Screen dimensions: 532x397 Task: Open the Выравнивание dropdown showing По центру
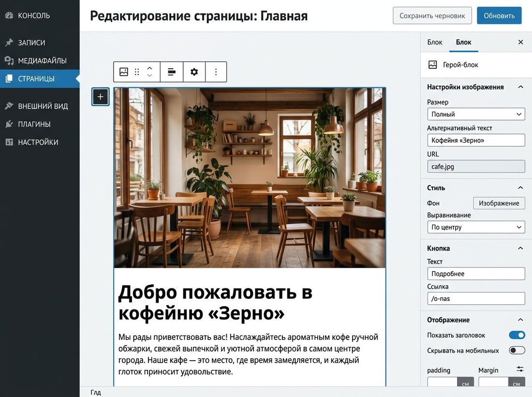tap(476, 227)
